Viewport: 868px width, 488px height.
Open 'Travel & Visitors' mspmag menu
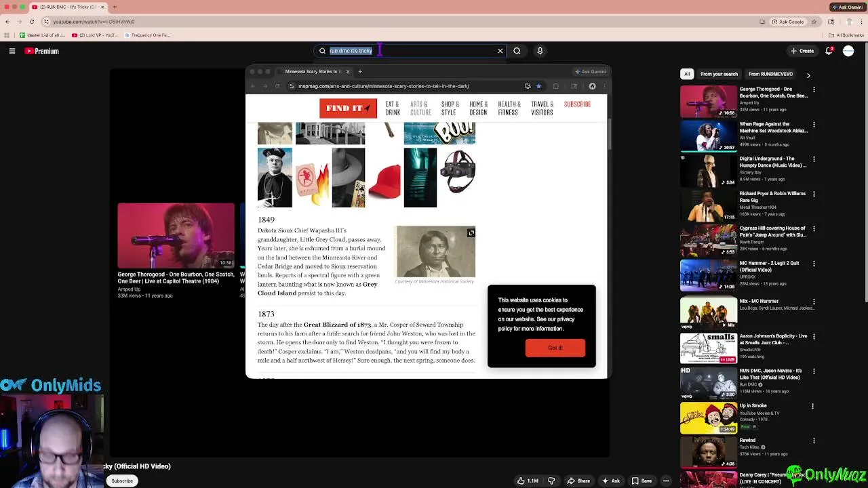[542, 108]
